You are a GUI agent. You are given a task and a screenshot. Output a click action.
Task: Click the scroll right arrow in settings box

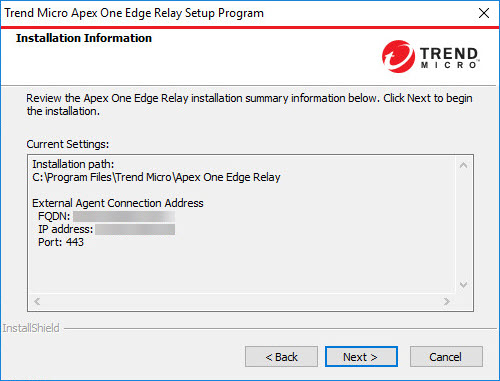[447, 301]
